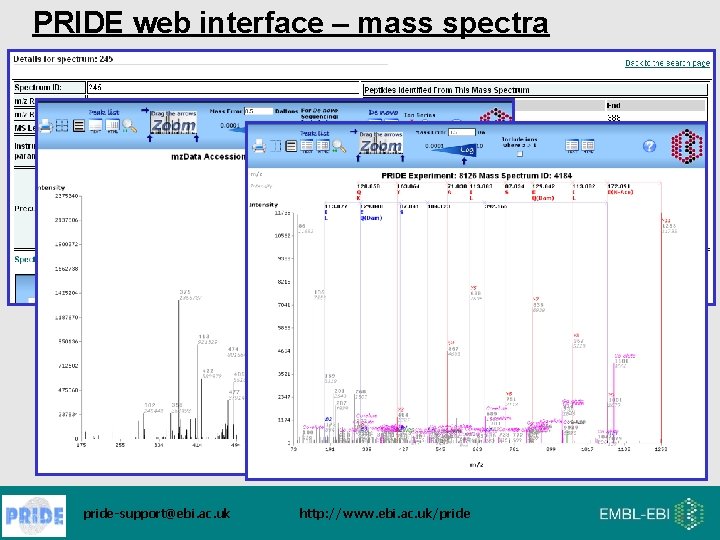Click the mzData Accession title in back window
Image resolution: width=720 pixels, height=540 pixels.
(x=208, y=157)
